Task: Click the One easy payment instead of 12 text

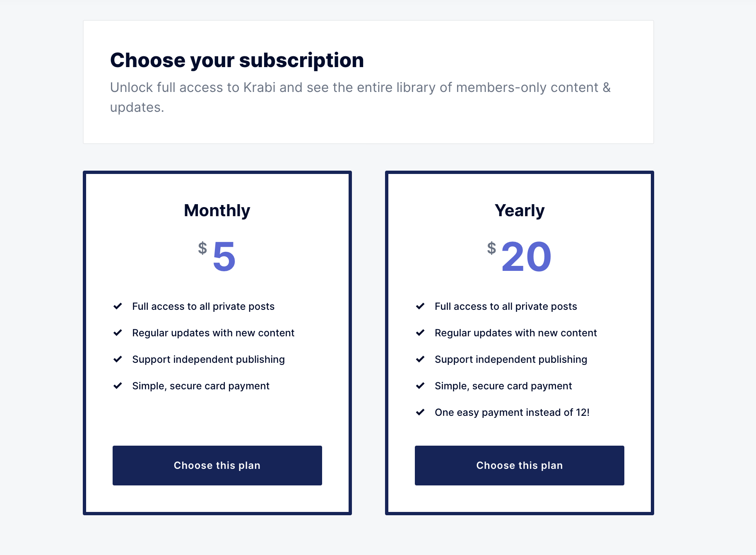Action: tap(512, 412)
